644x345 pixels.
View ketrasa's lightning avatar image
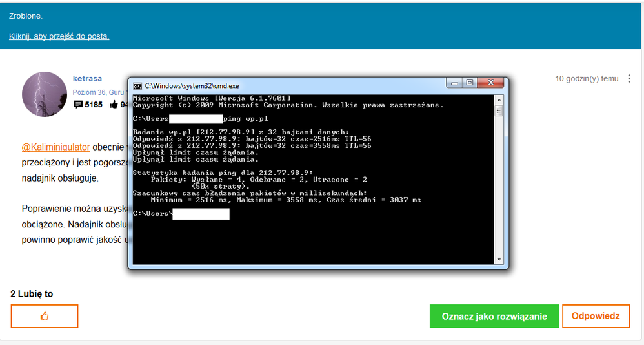tap(45, 94)
